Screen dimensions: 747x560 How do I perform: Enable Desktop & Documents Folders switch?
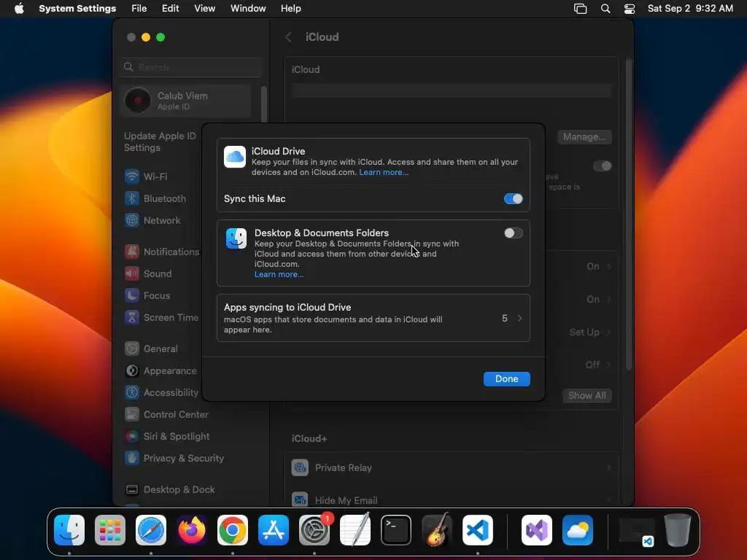click(513, 233)
